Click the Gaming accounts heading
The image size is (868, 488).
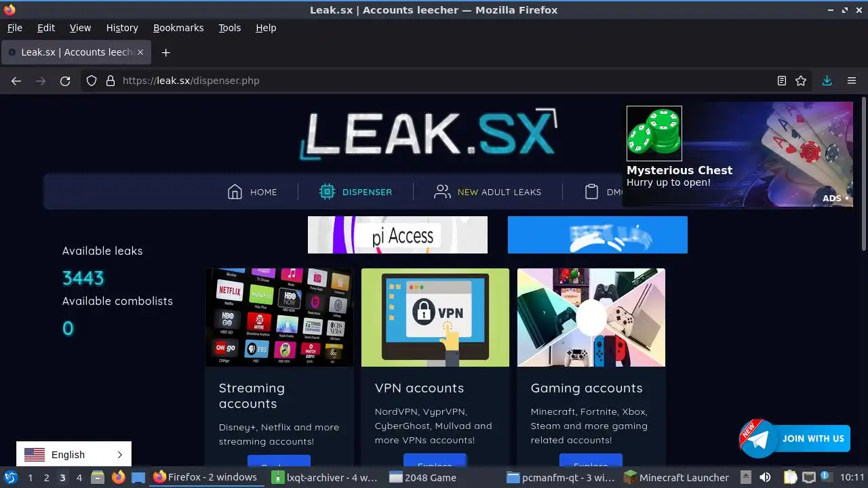[x=587, y=388]
